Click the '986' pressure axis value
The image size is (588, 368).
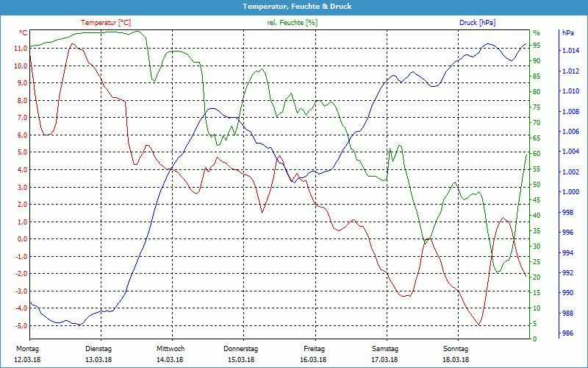click(567, 333)
